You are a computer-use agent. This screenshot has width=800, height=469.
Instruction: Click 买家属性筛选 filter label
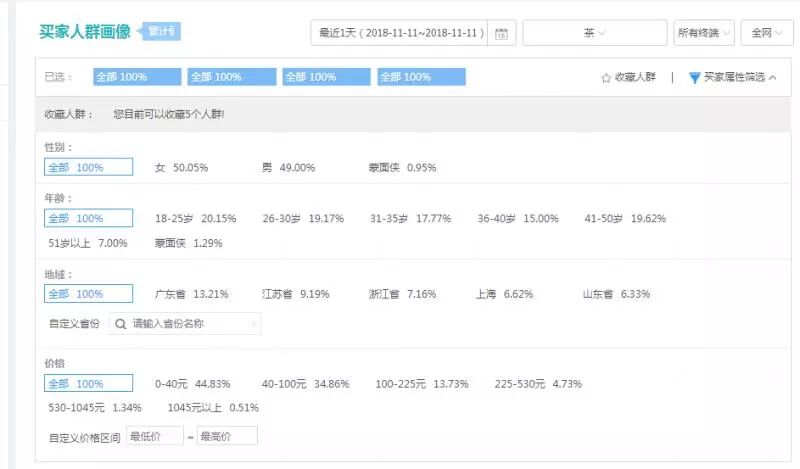pyautogui.click(x=734, y=77)
